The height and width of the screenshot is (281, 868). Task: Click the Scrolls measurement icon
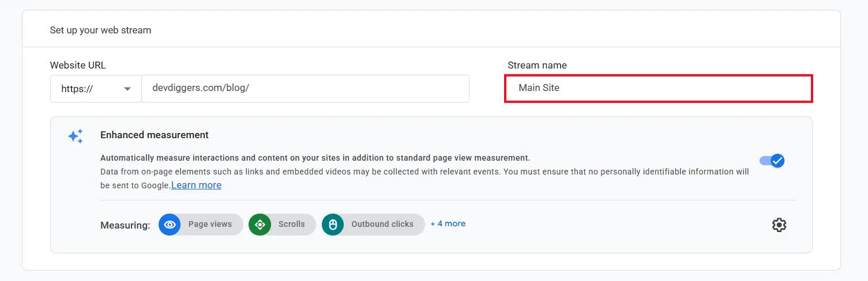pos(260,225)
